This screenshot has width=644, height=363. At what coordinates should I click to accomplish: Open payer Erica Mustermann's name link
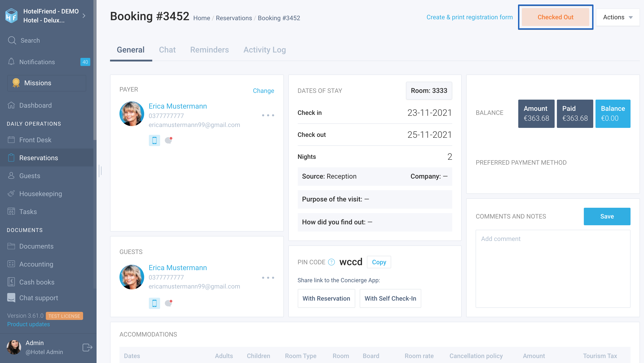(178, 106)
